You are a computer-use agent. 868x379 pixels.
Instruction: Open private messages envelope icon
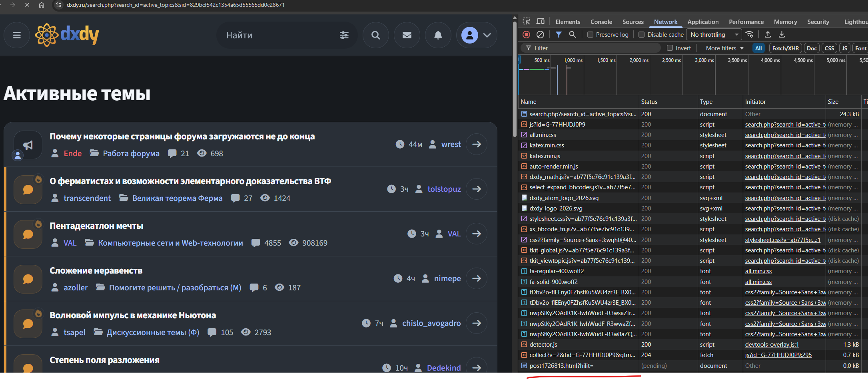point(407,35)
